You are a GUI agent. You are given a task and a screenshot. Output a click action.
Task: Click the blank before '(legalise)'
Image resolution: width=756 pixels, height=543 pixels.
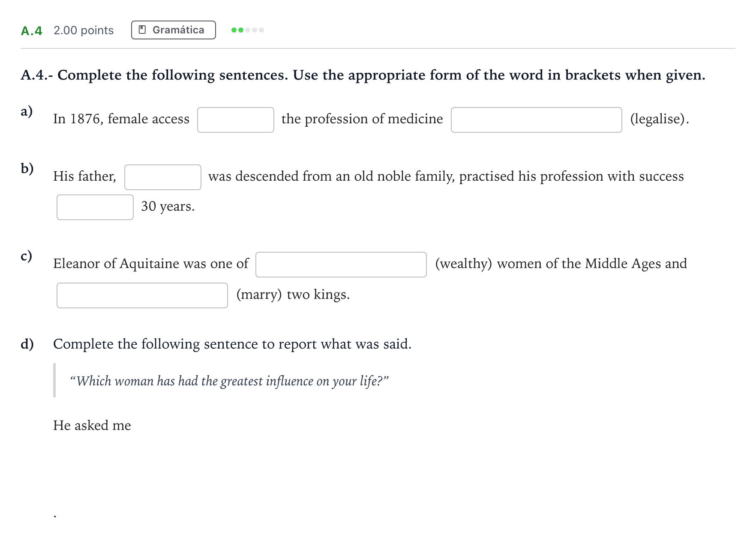click(x=536, y=120)
